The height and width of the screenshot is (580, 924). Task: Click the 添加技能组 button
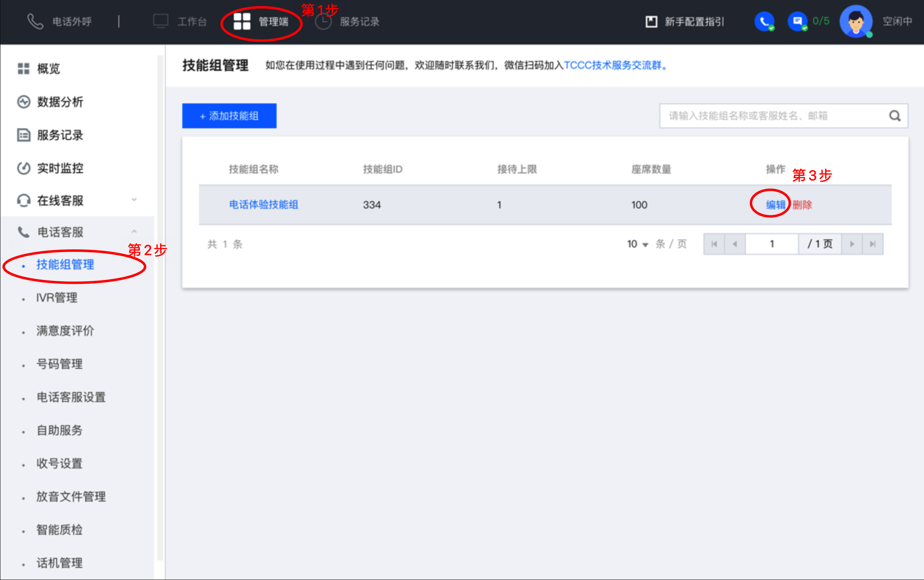tap(229, 116)
